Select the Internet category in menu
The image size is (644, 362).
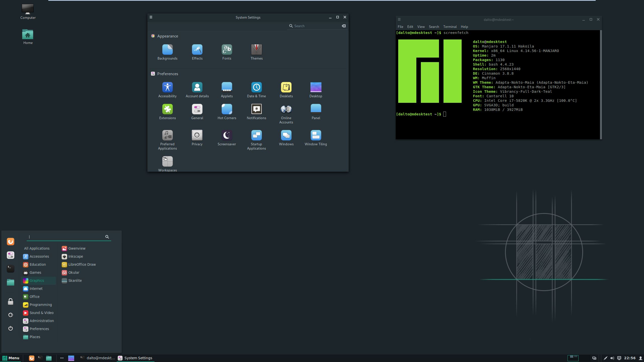[36, 289]
